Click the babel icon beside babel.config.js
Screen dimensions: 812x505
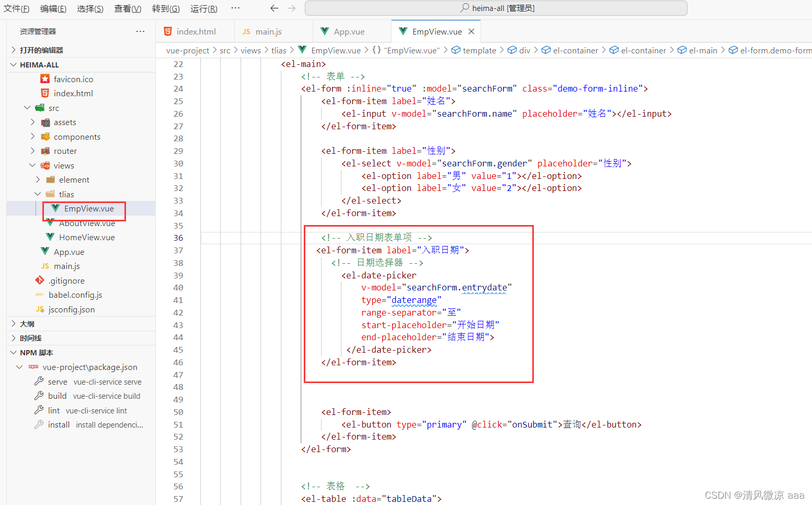[40, 295]
